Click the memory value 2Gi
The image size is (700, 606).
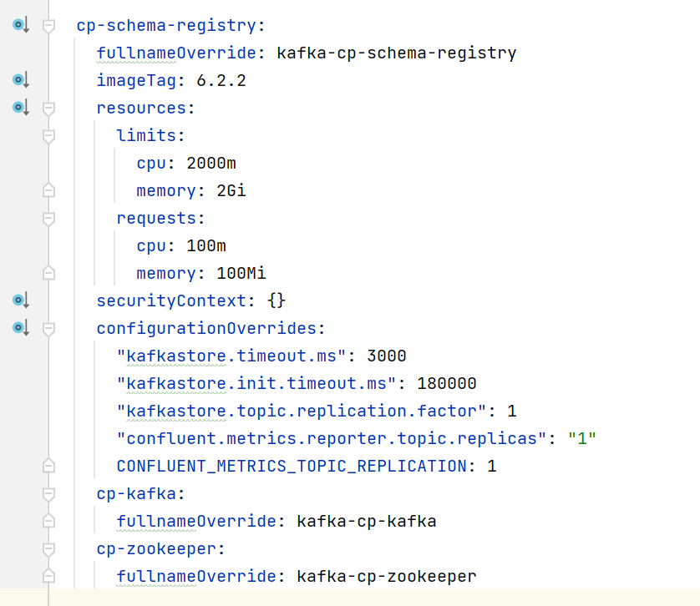pyautogui.click(x=231, y=189)
